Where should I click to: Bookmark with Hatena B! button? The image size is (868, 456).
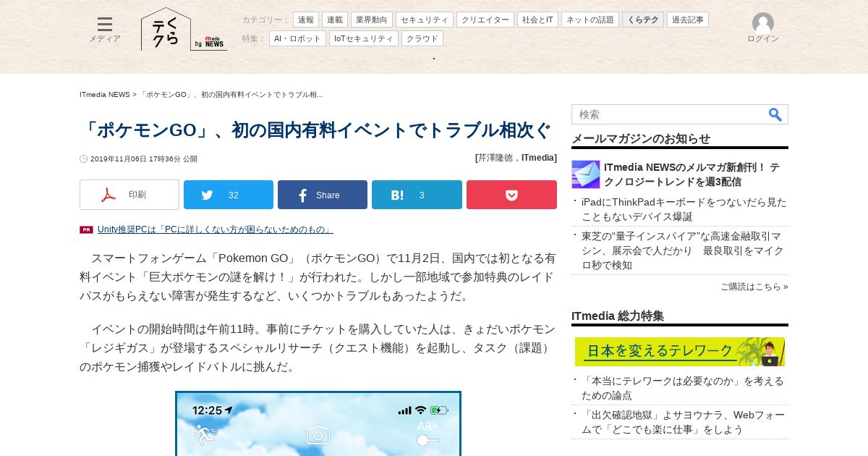[417, 195]
